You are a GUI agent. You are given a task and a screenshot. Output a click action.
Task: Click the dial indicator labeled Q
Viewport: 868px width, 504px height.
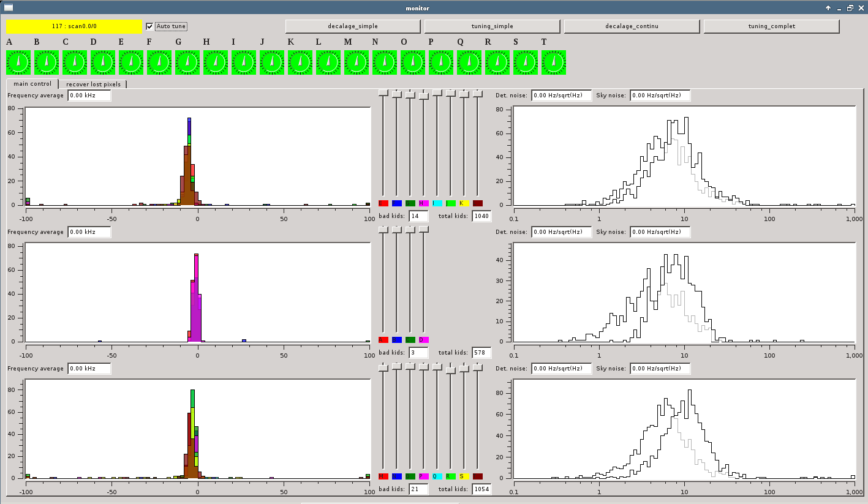pos(469,62)
